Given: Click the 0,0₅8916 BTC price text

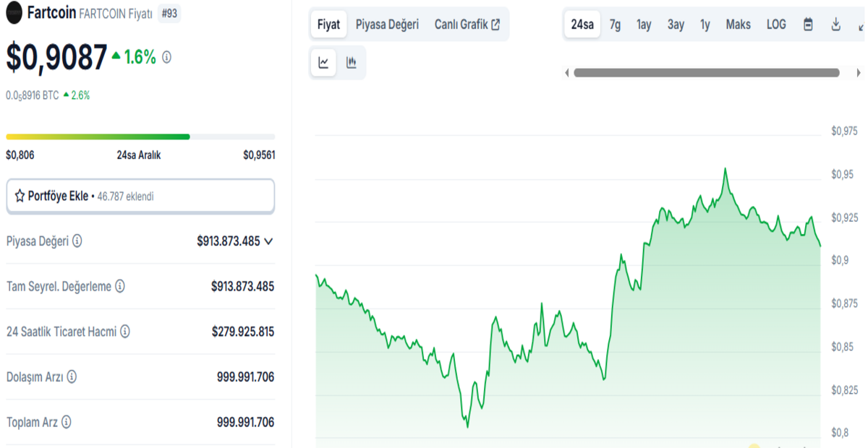Looking at the screenshot, I should click(33, 95).
